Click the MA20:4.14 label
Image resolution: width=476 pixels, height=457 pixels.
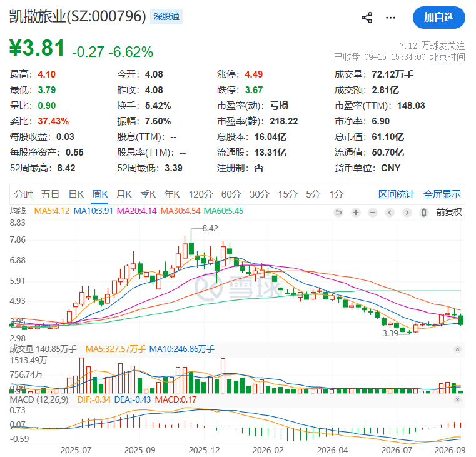[x=136, y=211]
